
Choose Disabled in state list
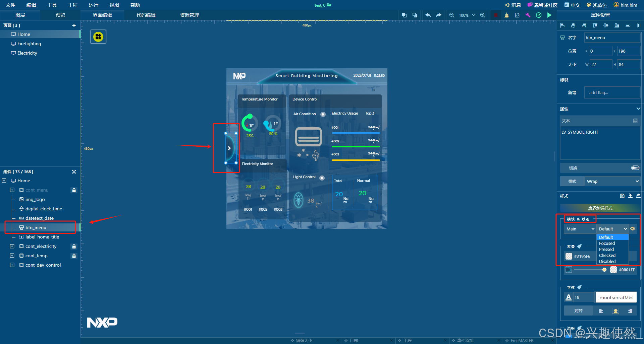pos(612,261)
